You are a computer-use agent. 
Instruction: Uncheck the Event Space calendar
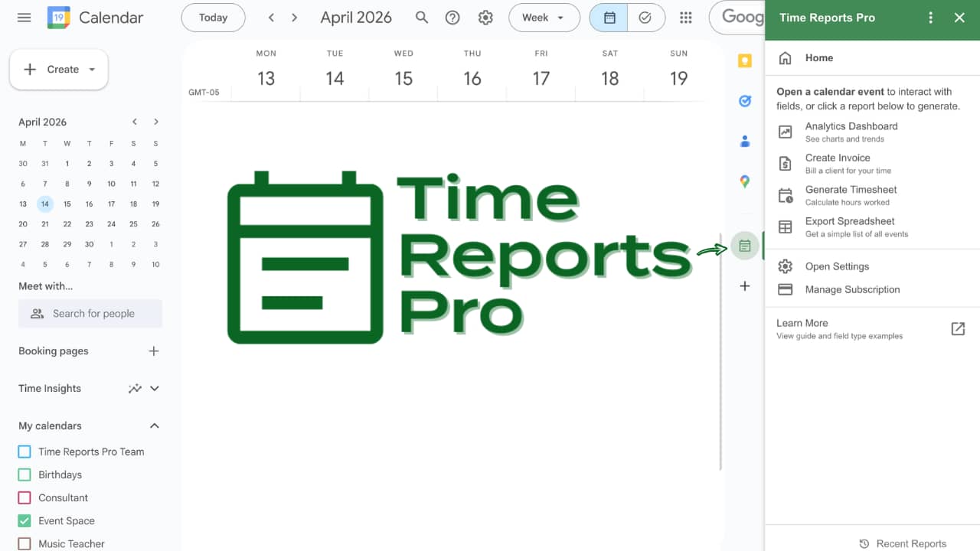click(x=24, y=520)
